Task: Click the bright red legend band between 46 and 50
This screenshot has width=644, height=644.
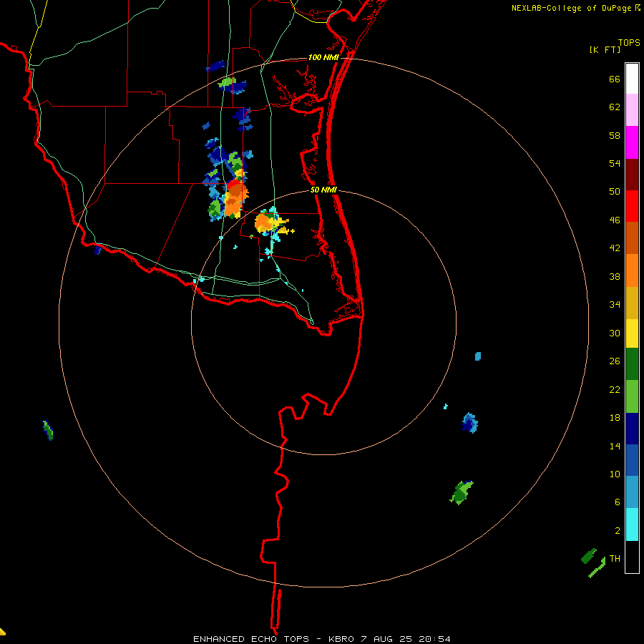Action: [632, 206]
